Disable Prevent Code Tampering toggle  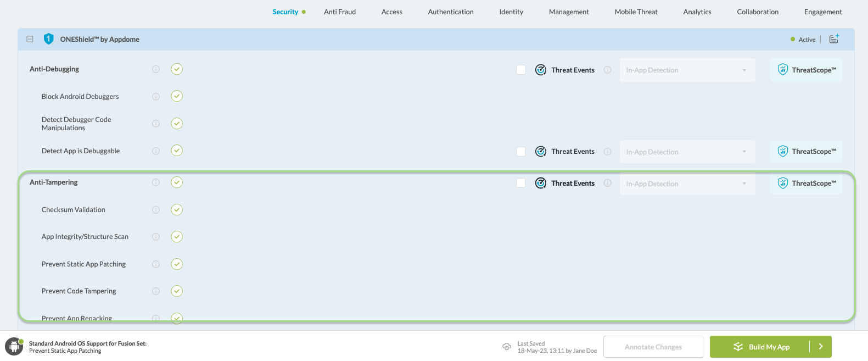click(177, 291)
